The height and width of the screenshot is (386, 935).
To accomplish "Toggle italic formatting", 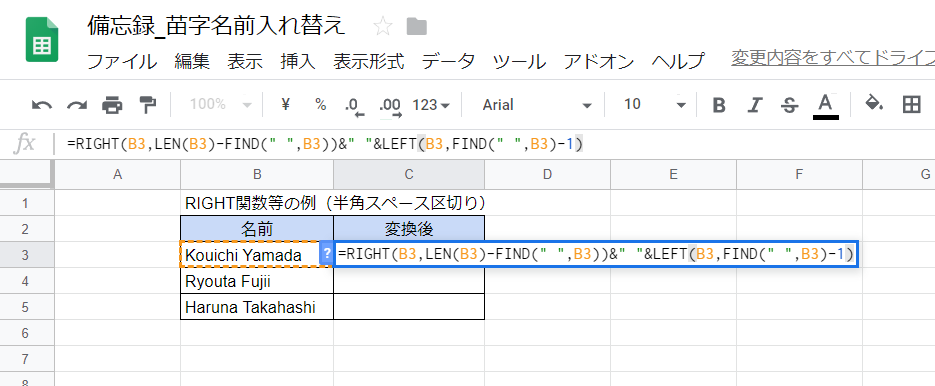I will click(x=755, y=106).
